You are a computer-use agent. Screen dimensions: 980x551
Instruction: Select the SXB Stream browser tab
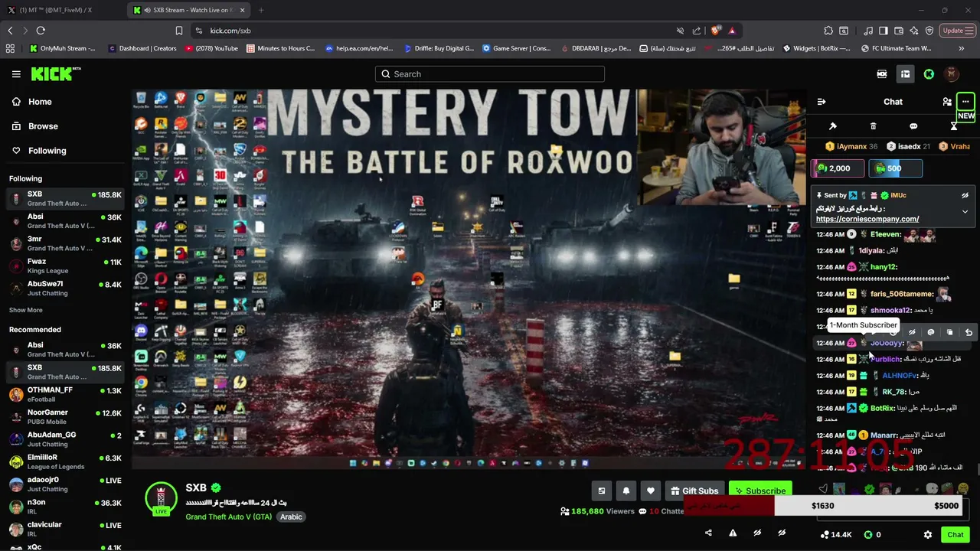coord(189,10)
